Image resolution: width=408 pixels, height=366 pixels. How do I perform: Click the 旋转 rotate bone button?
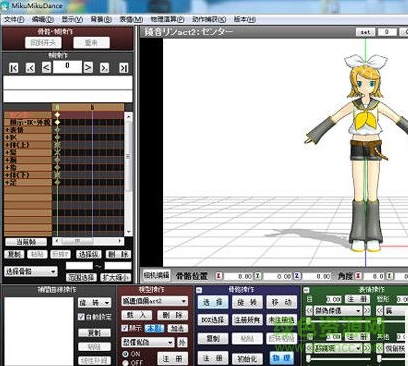pos(247,302)
